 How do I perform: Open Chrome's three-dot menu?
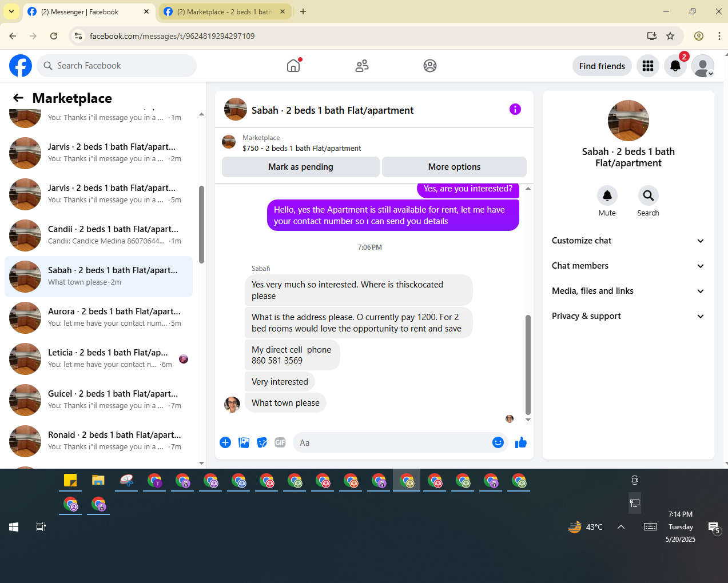719,36
